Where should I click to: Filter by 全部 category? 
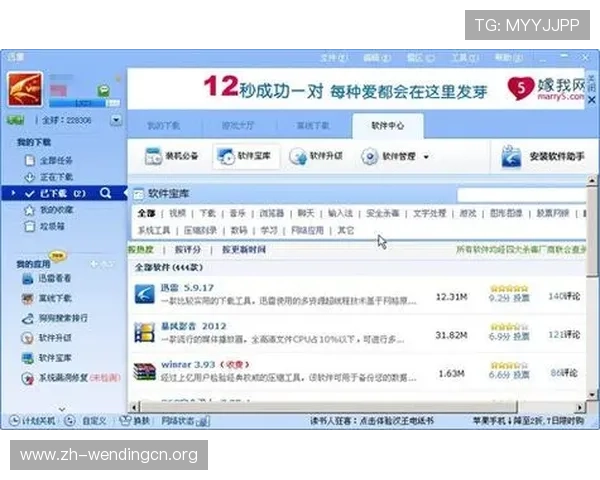point(147,213)
